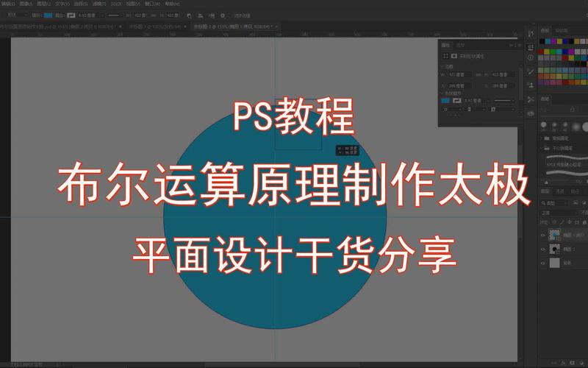588x368 pixels.
Task: Click the blue fill swatch in the options bar
Action: 48,15
